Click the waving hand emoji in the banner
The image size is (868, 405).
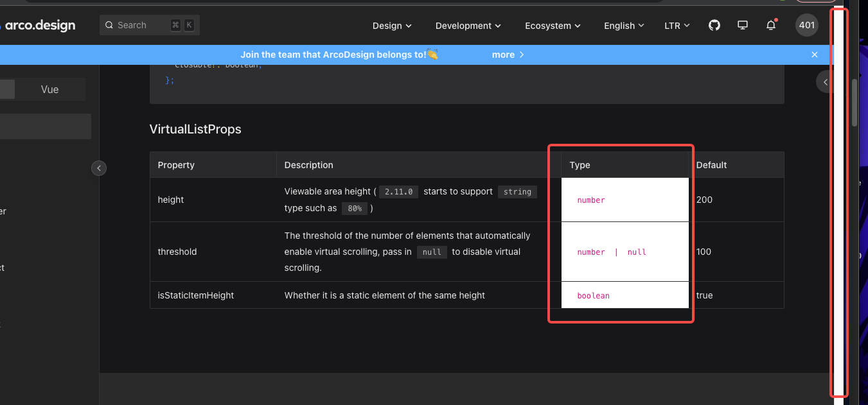[x=431, y=55]
